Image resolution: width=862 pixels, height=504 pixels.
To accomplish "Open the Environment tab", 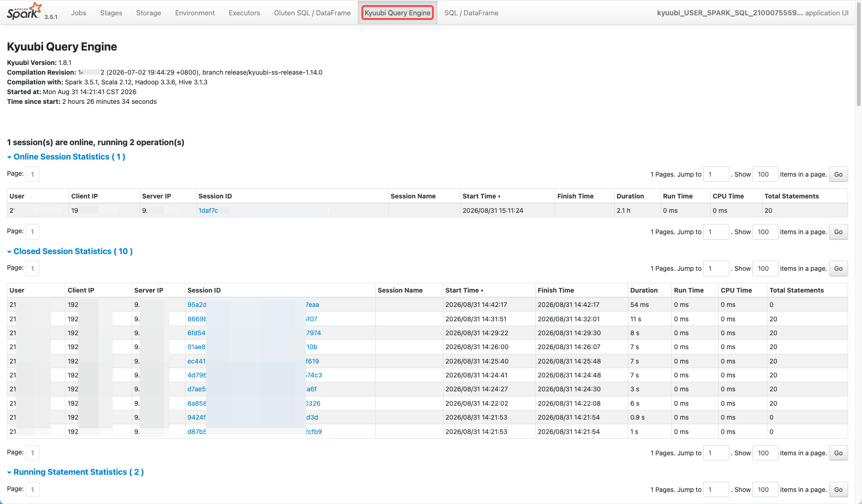I will pos(195,13).
